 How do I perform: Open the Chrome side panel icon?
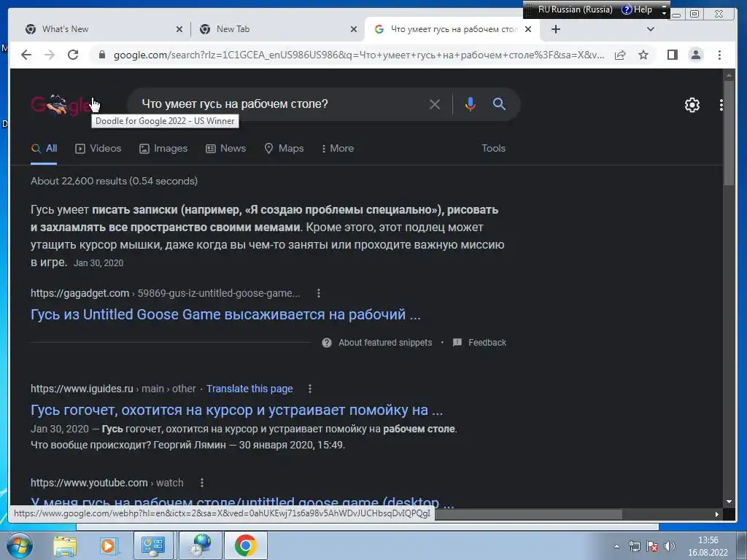(x=672, y=55)
